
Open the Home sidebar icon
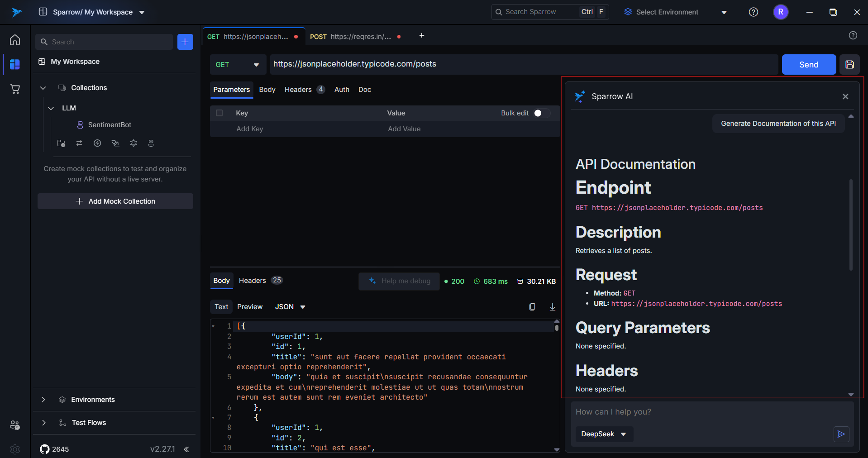[x=15, y=40]
